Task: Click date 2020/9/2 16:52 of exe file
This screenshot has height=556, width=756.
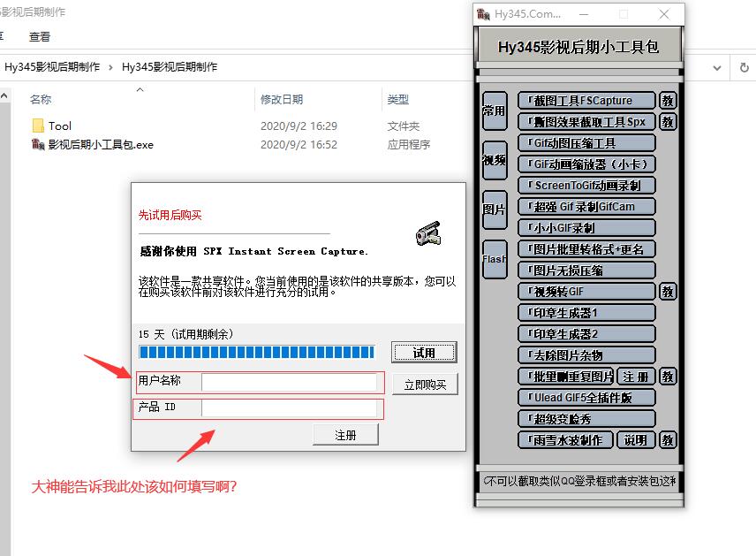Action: point(299,144)
